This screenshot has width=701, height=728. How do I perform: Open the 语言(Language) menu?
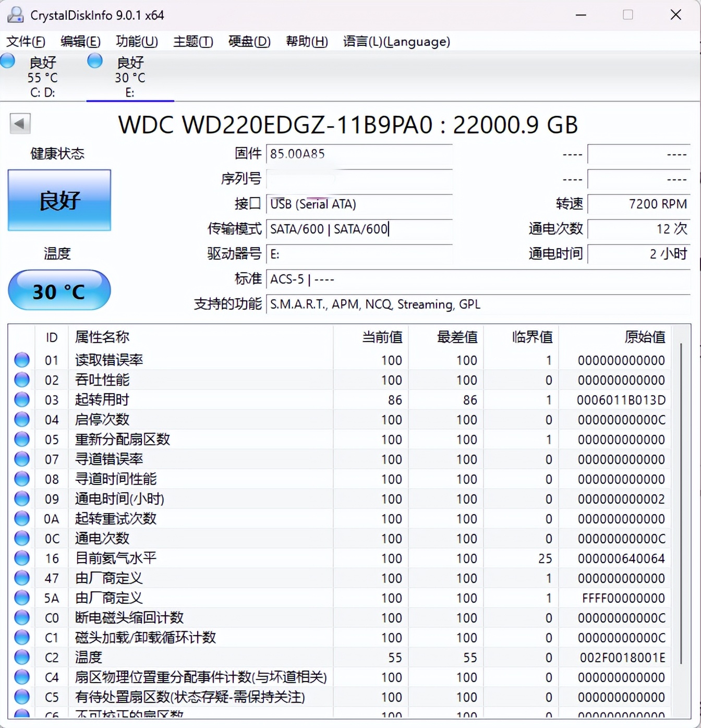click(397, 42)
